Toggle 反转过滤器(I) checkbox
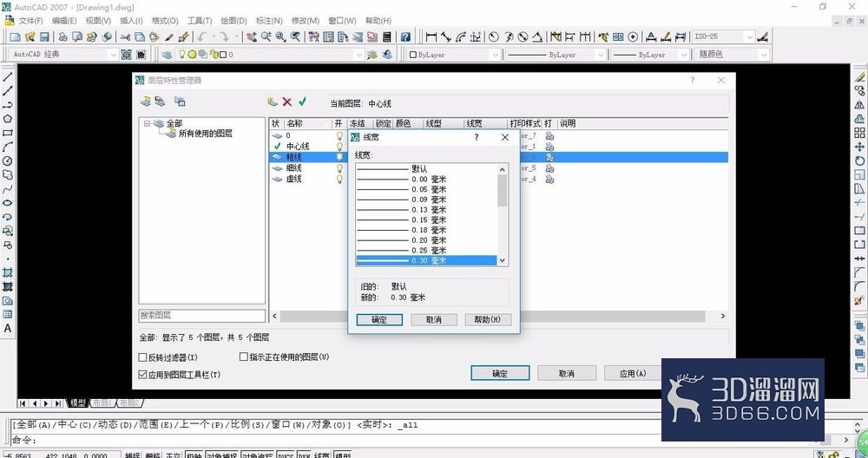The height and width of the screenshot is (458, 868). click(142, 357)
